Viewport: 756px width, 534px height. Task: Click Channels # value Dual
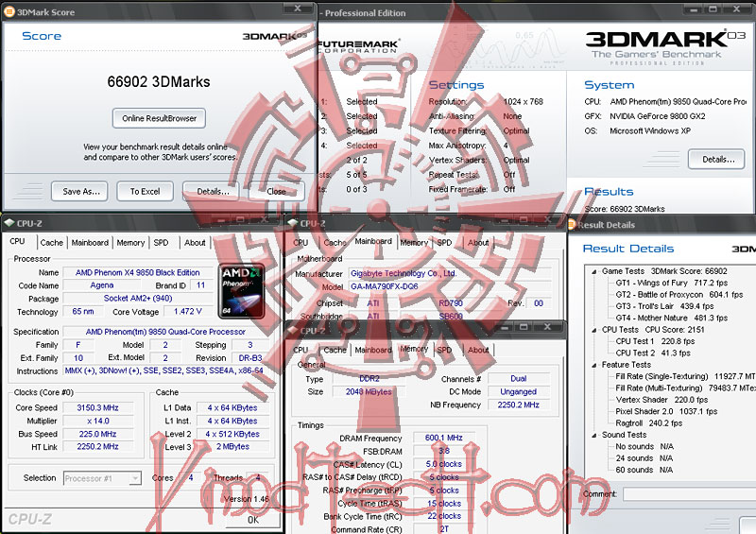pyautogui.click(x=519, y=379)
